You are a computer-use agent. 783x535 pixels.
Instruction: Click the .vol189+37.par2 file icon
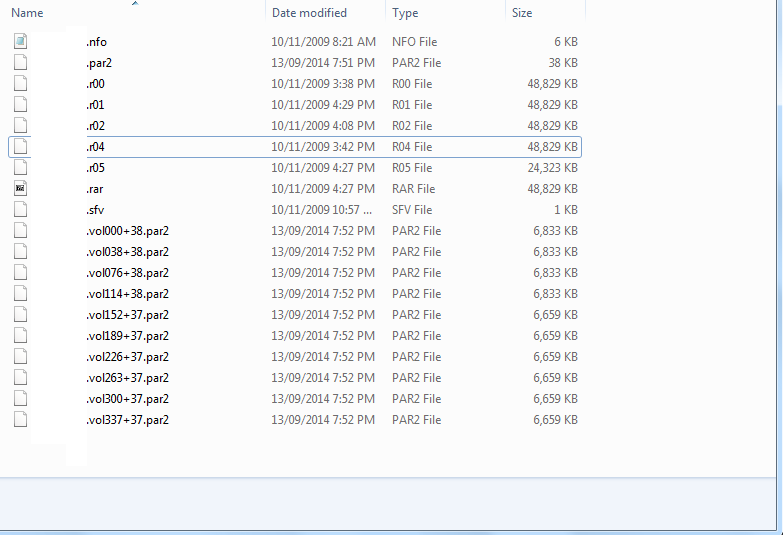20,335
